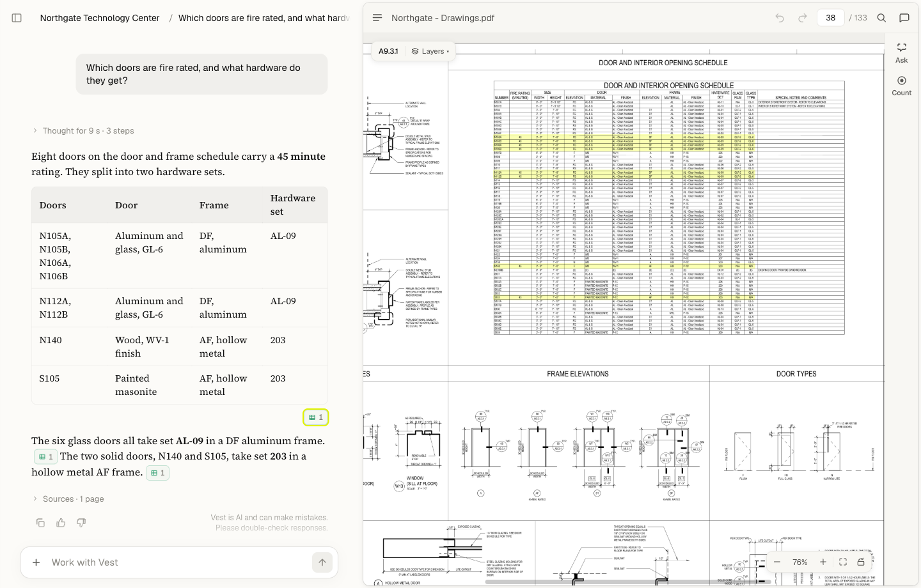Send the message with the arrow button
Image resolution: width=921 pixels, height=588 pixels.
(x=322, y=562)
